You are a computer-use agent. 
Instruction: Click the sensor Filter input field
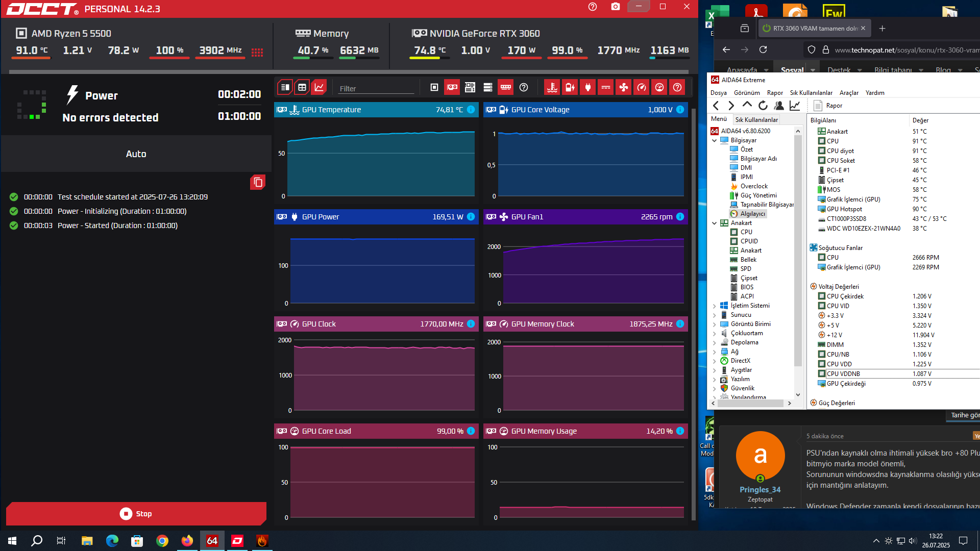click(x=376, y=88)
